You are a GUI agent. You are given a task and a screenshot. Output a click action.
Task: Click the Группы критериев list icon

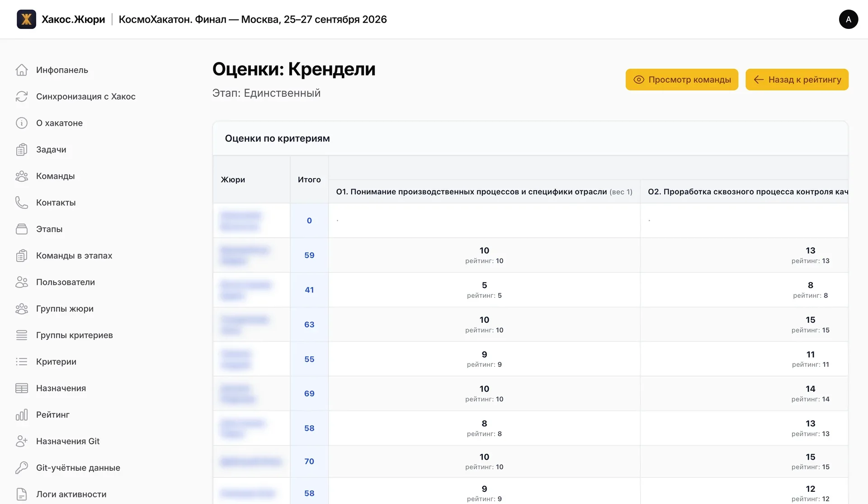point(22,335)
